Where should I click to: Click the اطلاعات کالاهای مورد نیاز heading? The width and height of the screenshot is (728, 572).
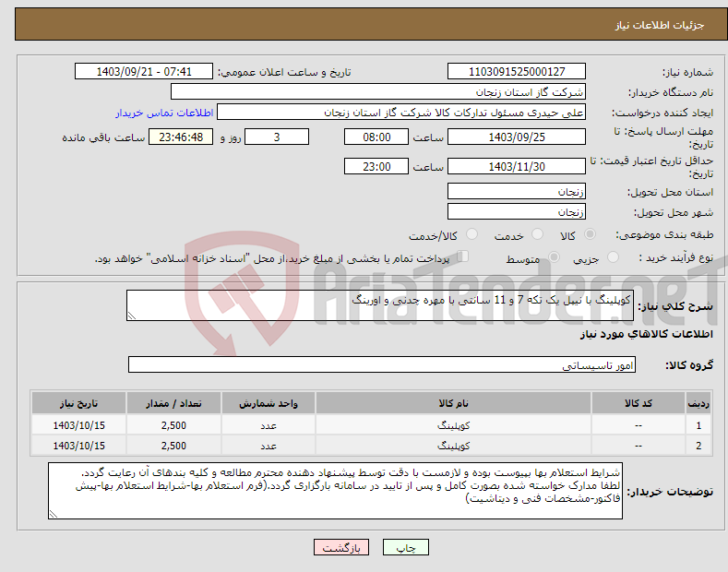(646, 334)
